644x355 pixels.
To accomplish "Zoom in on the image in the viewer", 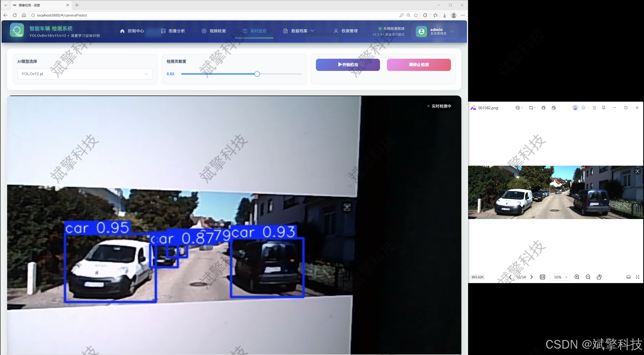I will [577, 277].
